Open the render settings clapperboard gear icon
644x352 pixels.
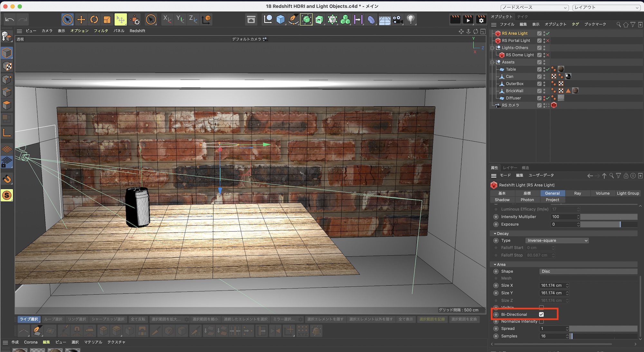click(x=481, y=20)
